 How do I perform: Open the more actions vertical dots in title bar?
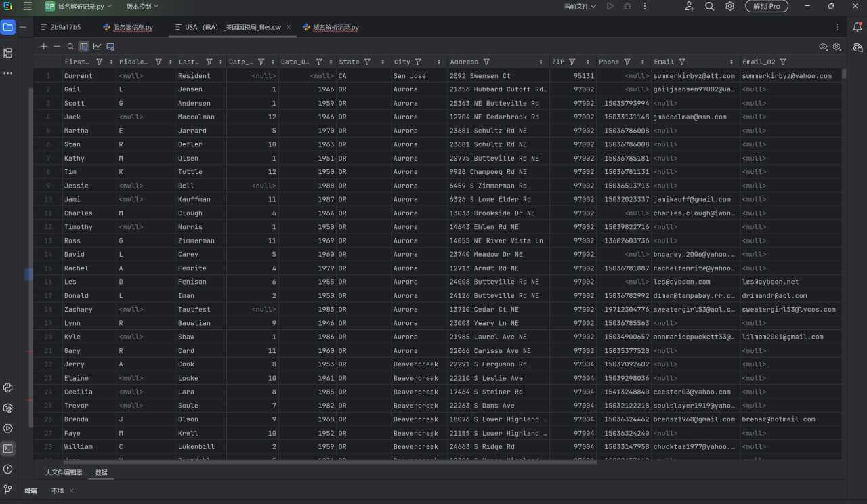(x=645, y=6)
